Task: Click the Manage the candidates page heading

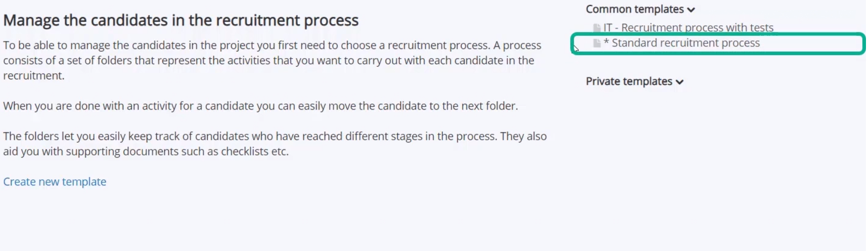Action: [x=180, y=20]
